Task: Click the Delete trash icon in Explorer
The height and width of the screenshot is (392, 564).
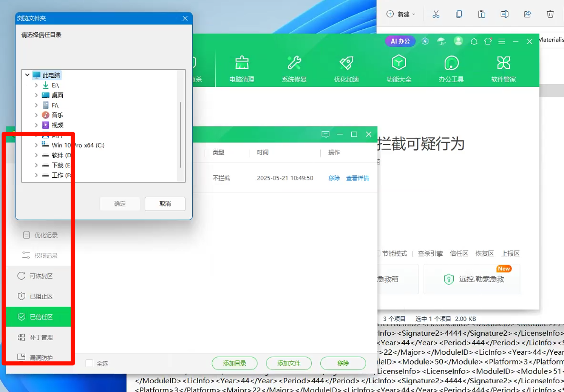Action: [x=550, y=14]
